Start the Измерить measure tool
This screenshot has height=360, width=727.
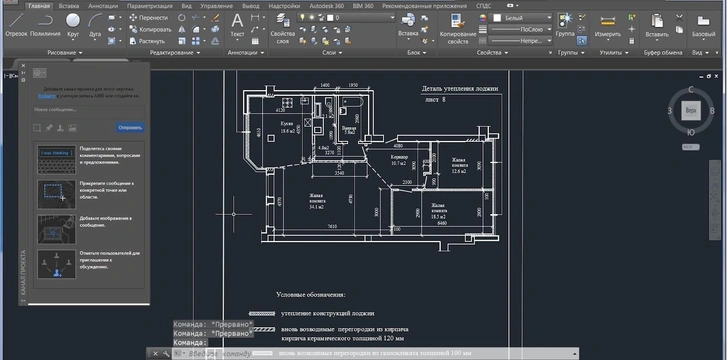pyautogui.click(x=608, y=26)
